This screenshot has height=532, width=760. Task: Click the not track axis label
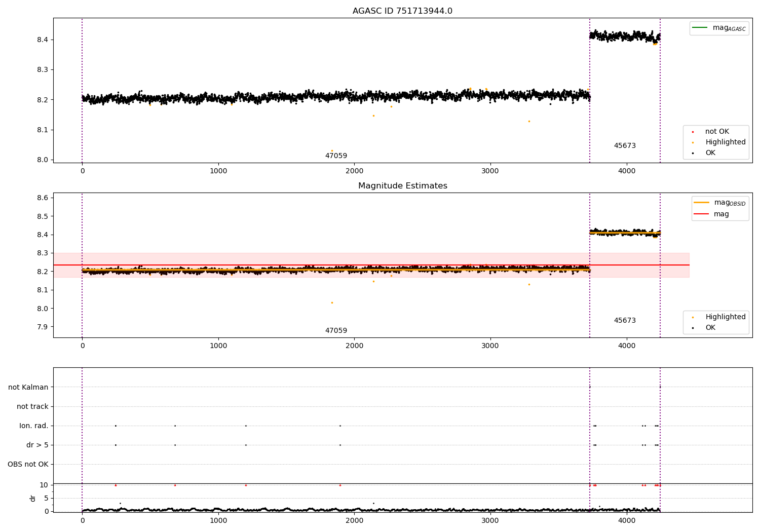[32, 406]
